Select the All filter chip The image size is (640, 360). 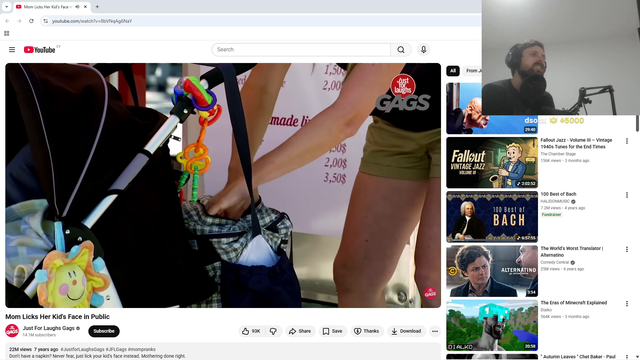453,71
